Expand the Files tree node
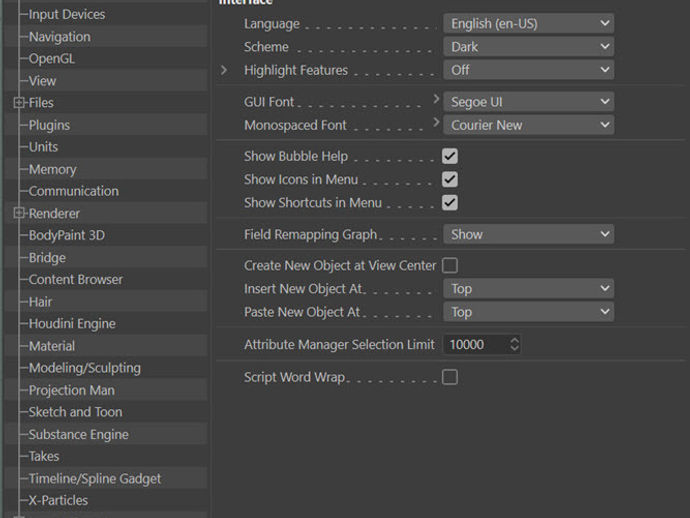 pyautogui.click(x=19, y=103)
